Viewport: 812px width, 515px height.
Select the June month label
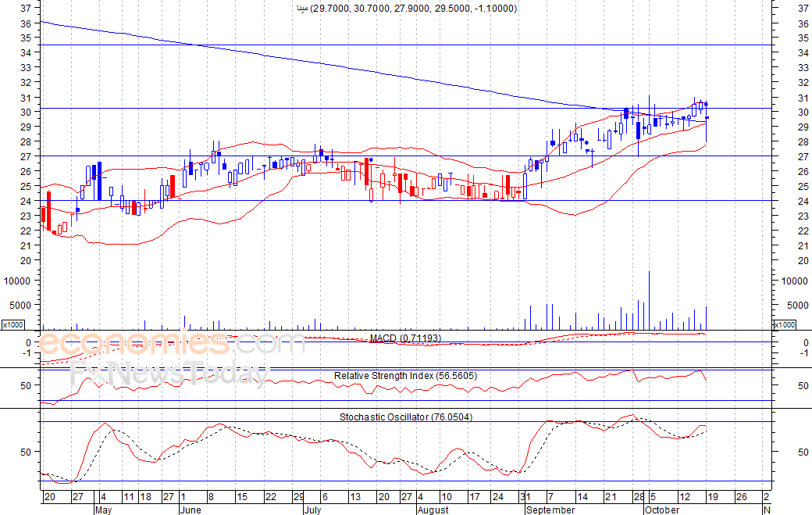[190, 510]
